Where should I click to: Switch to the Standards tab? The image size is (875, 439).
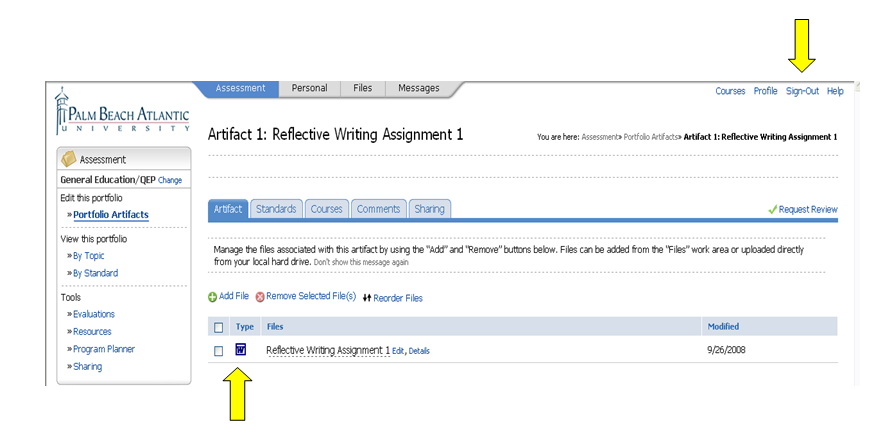click(276, 209)
